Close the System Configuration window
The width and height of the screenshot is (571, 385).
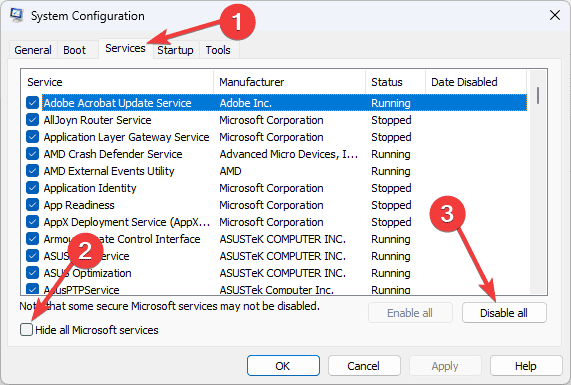pos(555,15)
